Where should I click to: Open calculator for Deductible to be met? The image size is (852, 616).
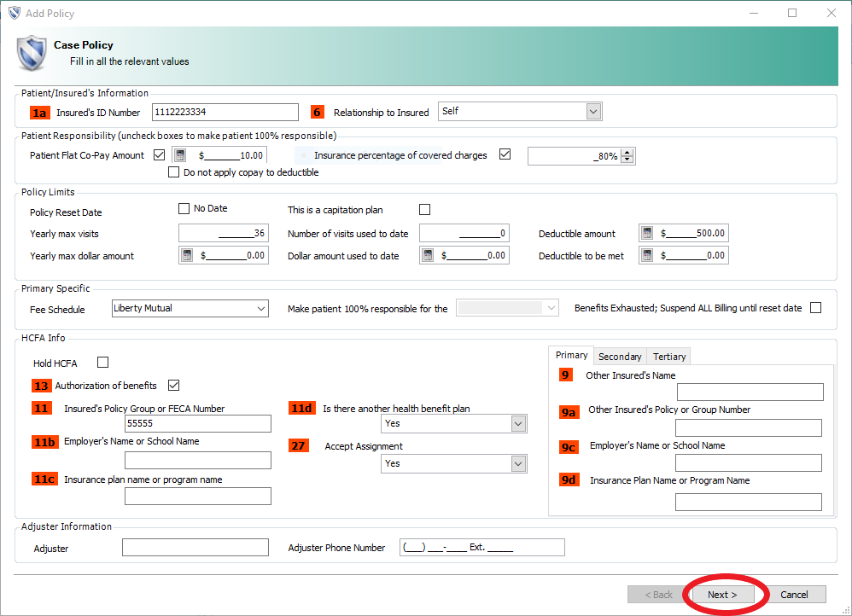point(647,255)
